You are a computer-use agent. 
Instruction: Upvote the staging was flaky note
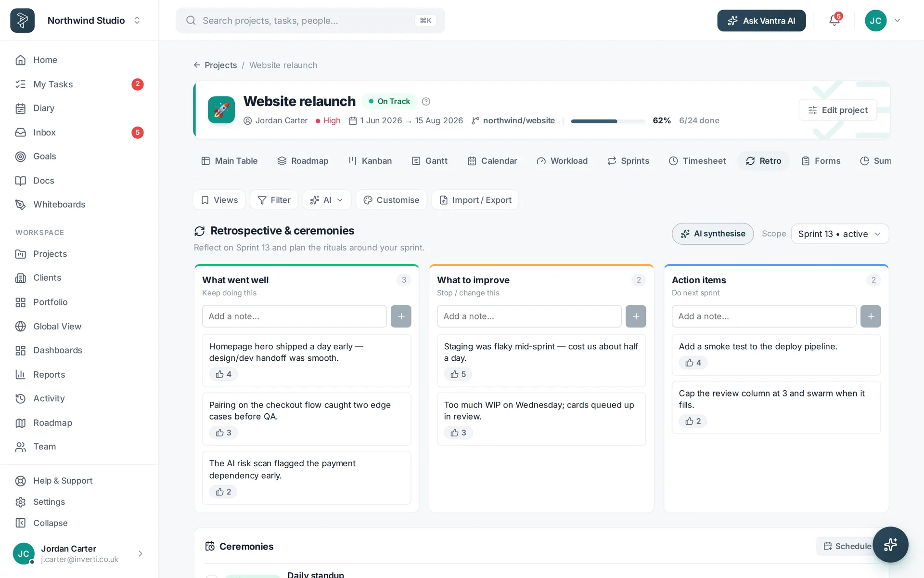point(458,374)
